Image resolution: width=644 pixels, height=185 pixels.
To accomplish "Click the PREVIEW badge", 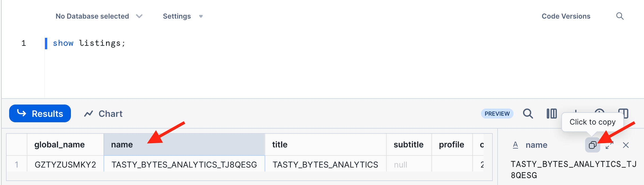I will tap(497, 114).
